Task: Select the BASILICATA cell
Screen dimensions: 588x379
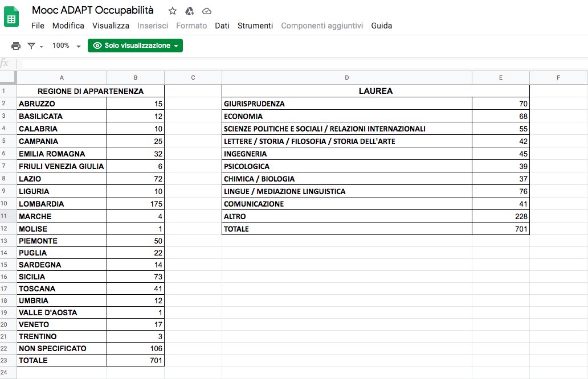Action: coord(62,116)
